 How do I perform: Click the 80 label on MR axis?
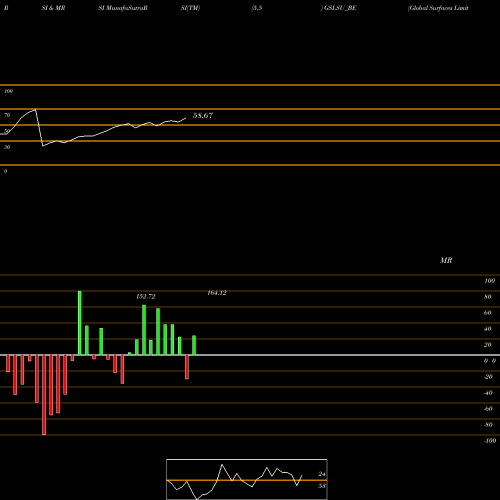[488, 297]
